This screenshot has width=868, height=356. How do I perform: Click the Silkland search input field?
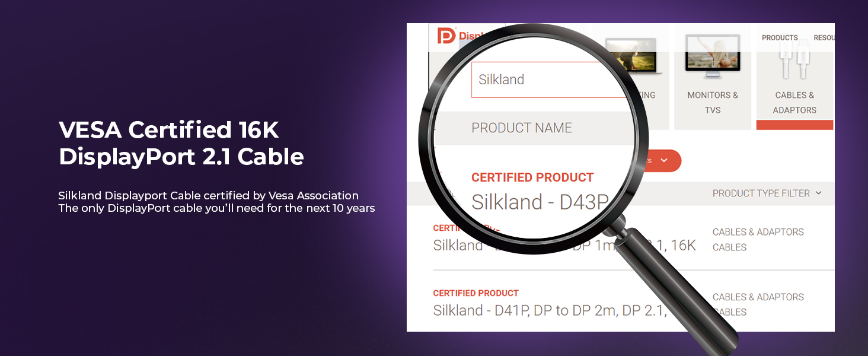tap(545, 80)
